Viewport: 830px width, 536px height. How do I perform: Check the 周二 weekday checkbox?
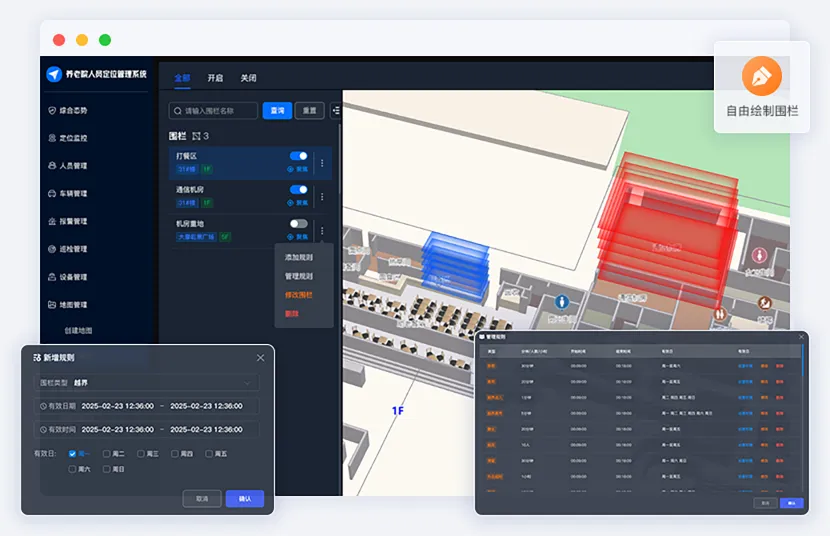[x=106, y=453]
